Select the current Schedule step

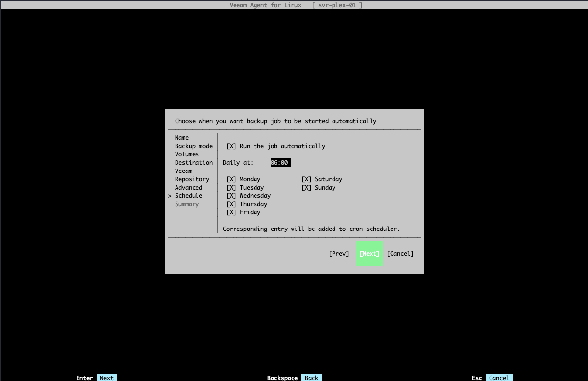point(189,196)
